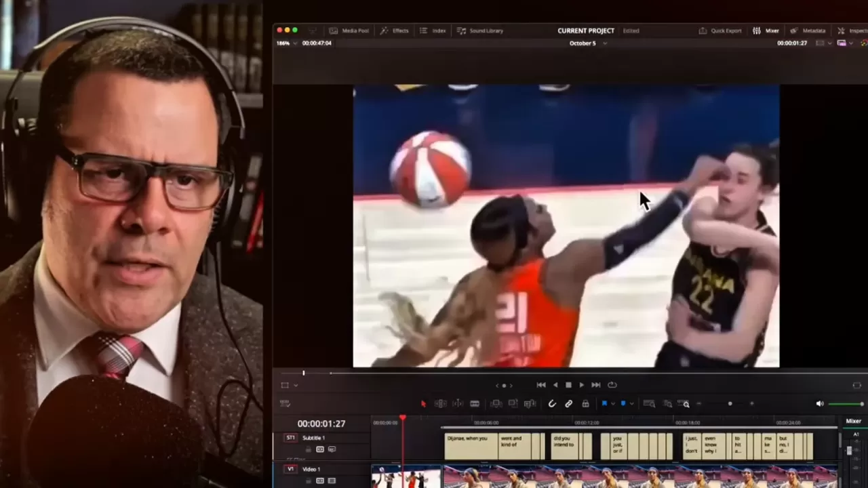Click the Full Extent Zoom icon
The image size is (868, 488).
649,404
